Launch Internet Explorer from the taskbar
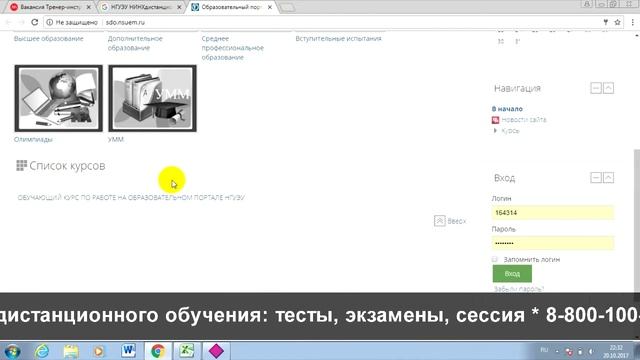Image resolution: width=640 pixels, height=360 pixels. tap(42, 351)
